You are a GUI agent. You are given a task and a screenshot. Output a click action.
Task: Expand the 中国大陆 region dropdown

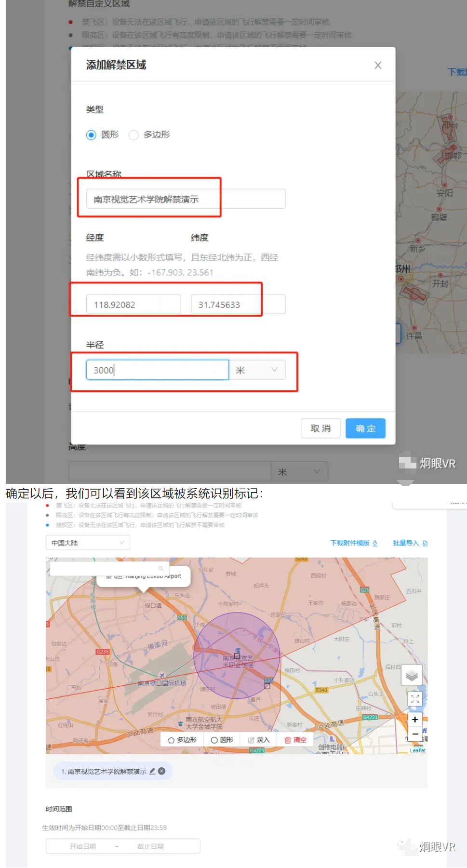[x=88, y=543]
